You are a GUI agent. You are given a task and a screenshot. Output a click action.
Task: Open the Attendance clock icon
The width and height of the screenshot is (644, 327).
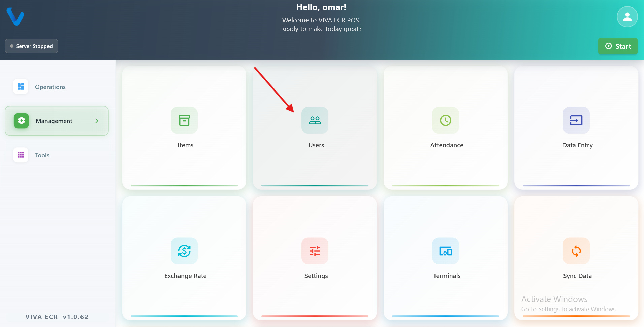(x=446, y=120)
